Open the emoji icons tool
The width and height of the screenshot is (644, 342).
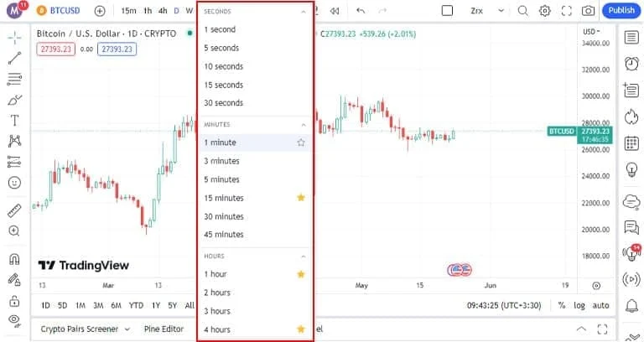coord(14,182)
